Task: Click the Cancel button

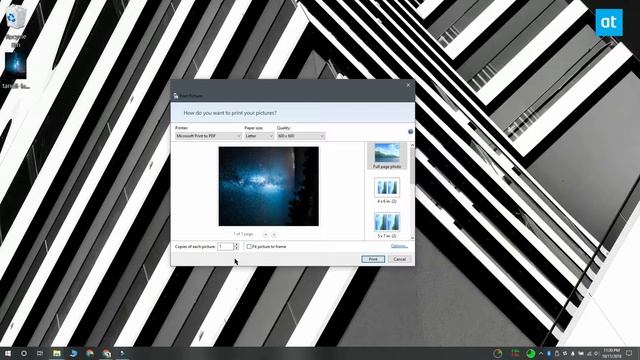Action: [x=400, y=259]
